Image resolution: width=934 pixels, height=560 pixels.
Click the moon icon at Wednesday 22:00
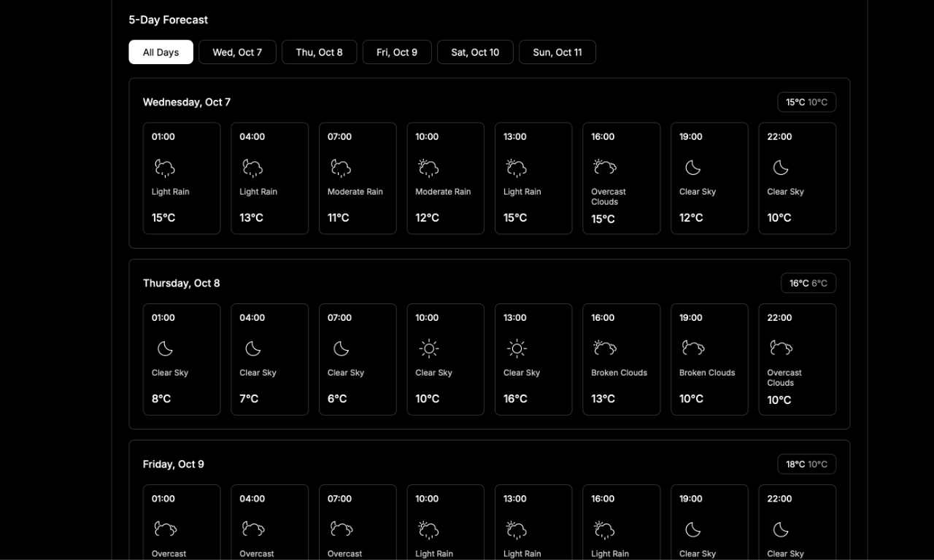click(781, 168)
